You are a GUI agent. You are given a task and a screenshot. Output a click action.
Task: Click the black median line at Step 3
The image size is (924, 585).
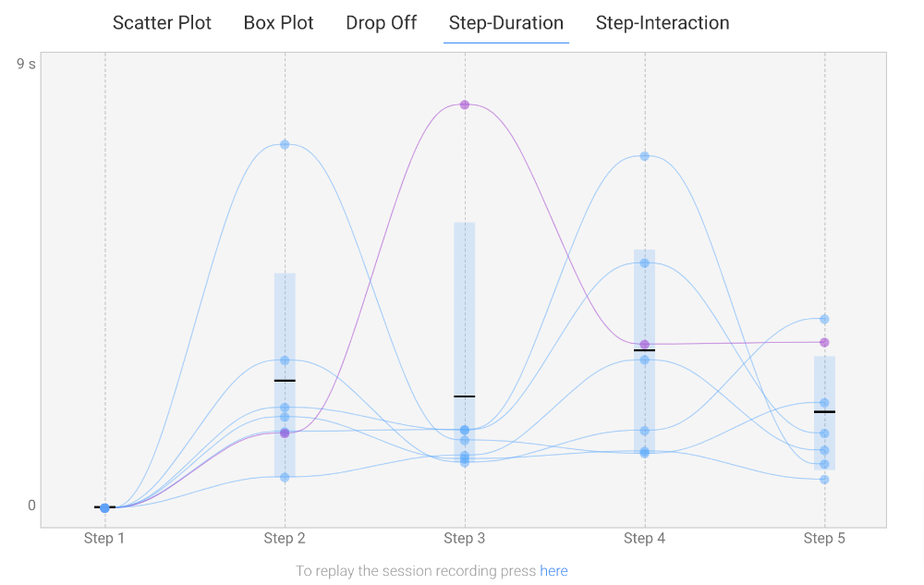point(465,396)
